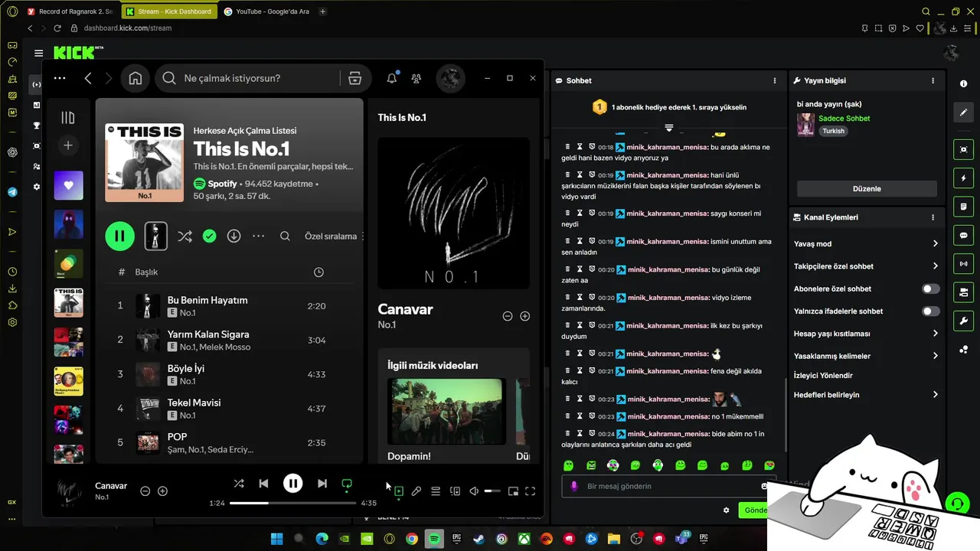Open new browser tab
Viewport: 980px width, 551px height.
[x=322, y=11]
